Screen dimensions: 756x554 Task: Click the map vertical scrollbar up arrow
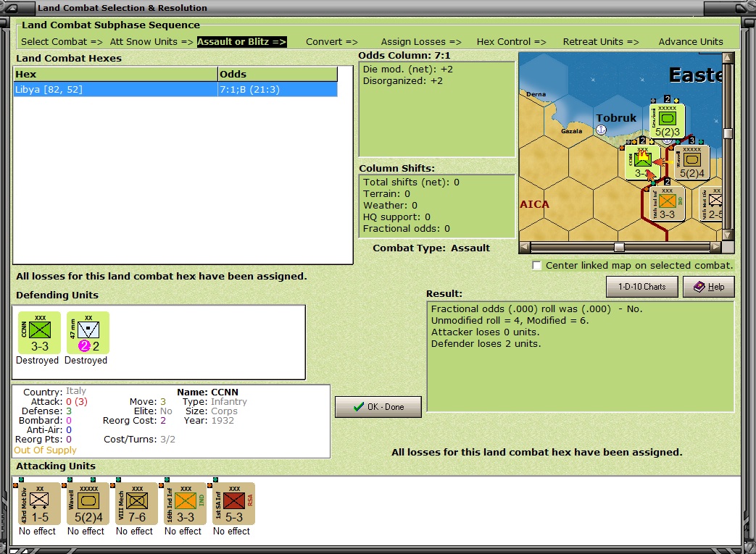[x=728, y=58]
